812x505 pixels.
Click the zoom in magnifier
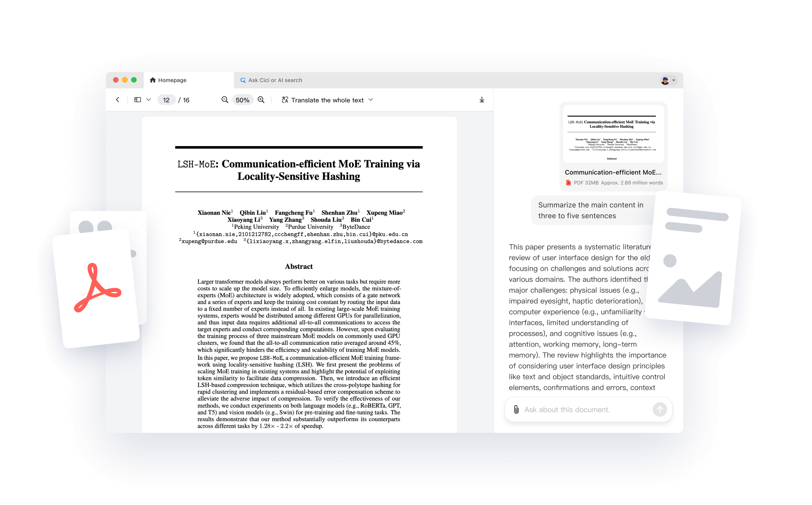pyautogui.click(x=261, y=100)
